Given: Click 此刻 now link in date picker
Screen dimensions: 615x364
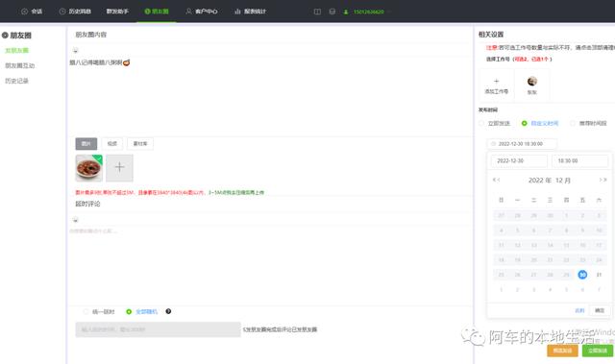Looking at the screenshot, I should [579, 310].
